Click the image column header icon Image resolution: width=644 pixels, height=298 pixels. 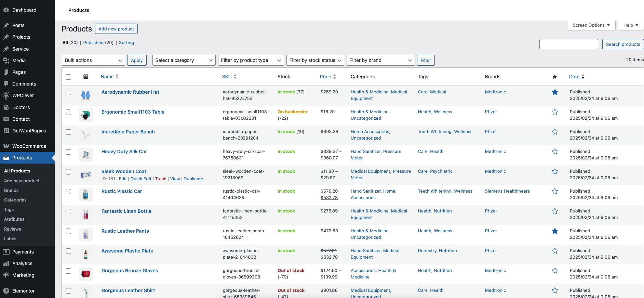click(x=86, y=77)
